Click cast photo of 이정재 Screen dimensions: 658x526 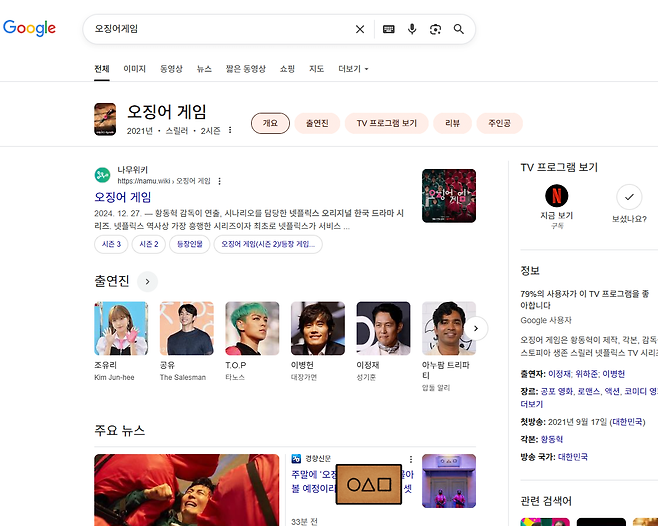[383, 328]
